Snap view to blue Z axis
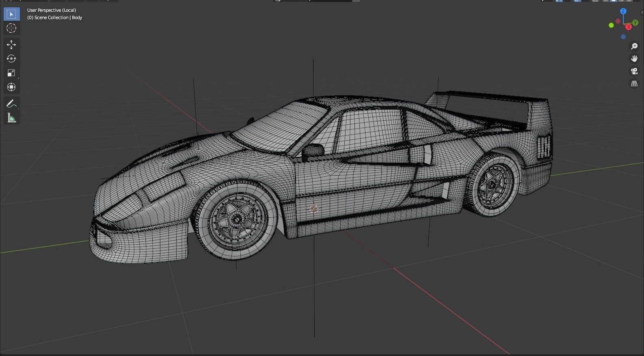 [623, 11]
